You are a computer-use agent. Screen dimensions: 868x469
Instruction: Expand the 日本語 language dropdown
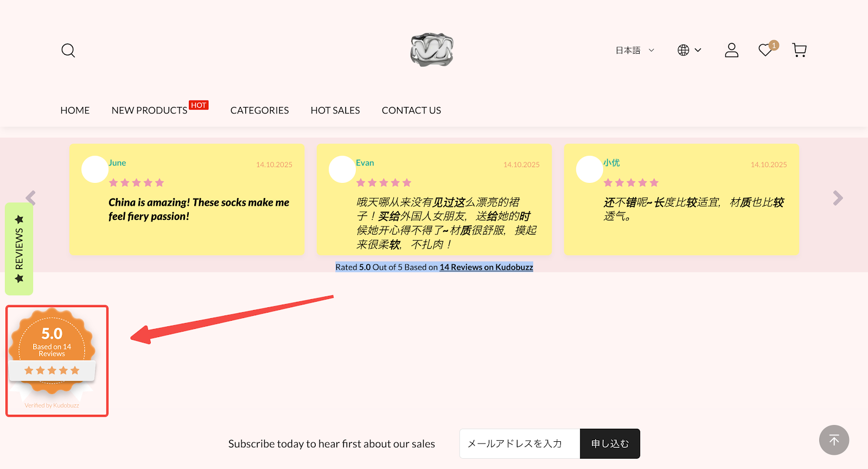coord(635,50)
